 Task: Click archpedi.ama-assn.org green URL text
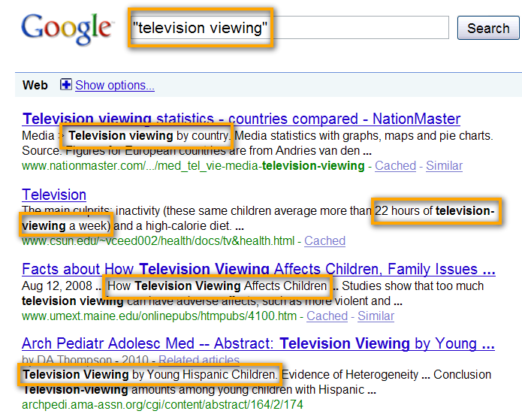(162, 405)
